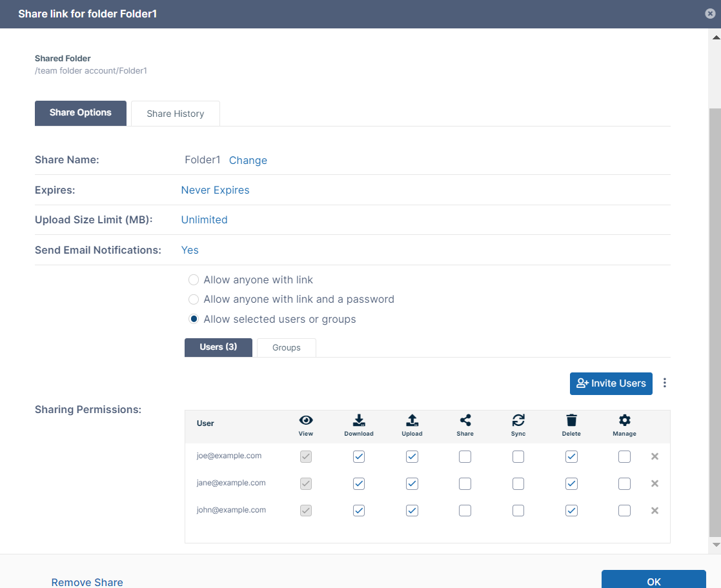Image resolution: width=721 pixels, height=588 pixels.
Task: Remove joe@example.com using the X icon
Action: pos(655,456)
